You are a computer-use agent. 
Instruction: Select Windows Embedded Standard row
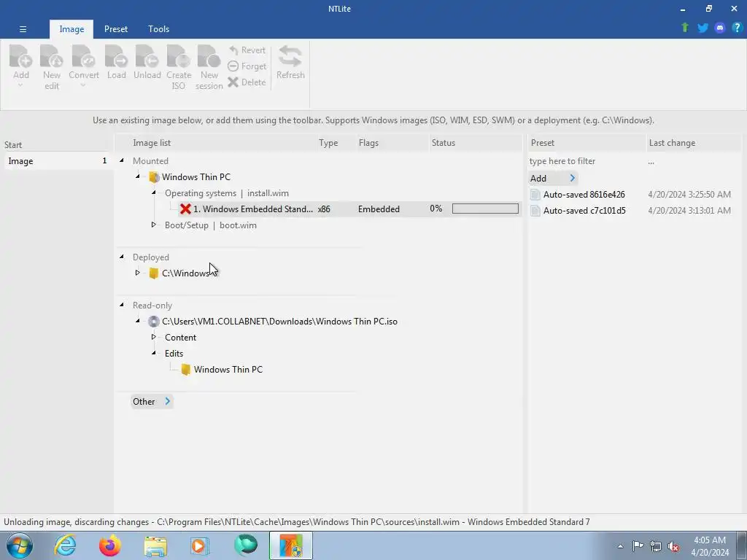(349, 209)
